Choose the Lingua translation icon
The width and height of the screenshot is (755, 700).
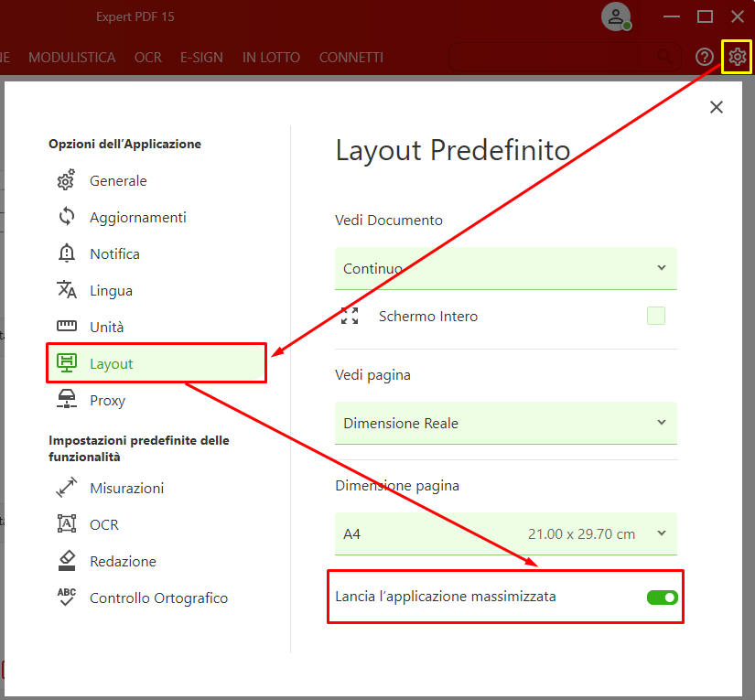pyautogui.click(x=67, y=290)
